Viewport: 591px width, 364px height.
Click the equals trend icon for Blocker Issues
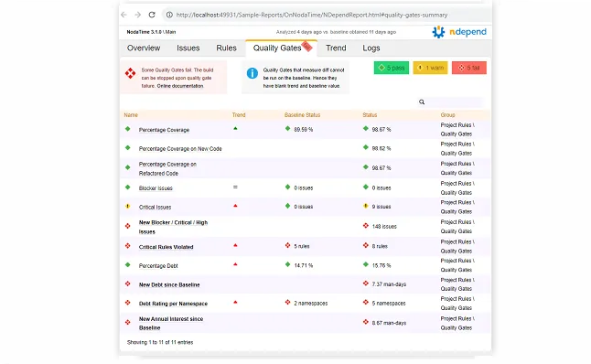(235, 187)
